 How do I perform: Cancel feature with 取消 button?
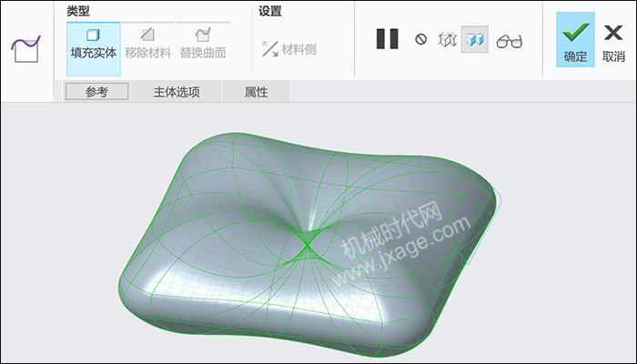pyautogui.click(x=613, y=43)
